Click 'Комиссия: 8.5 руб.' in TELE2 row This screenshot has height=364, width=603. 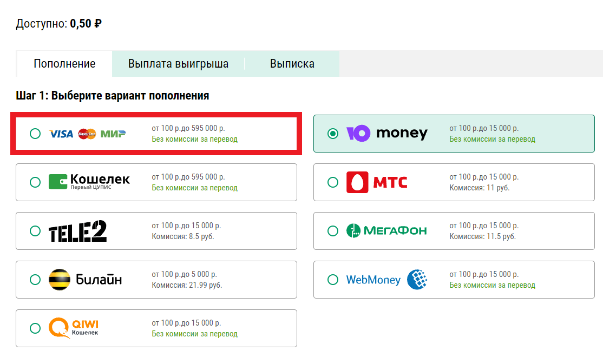tap(182, 236)
